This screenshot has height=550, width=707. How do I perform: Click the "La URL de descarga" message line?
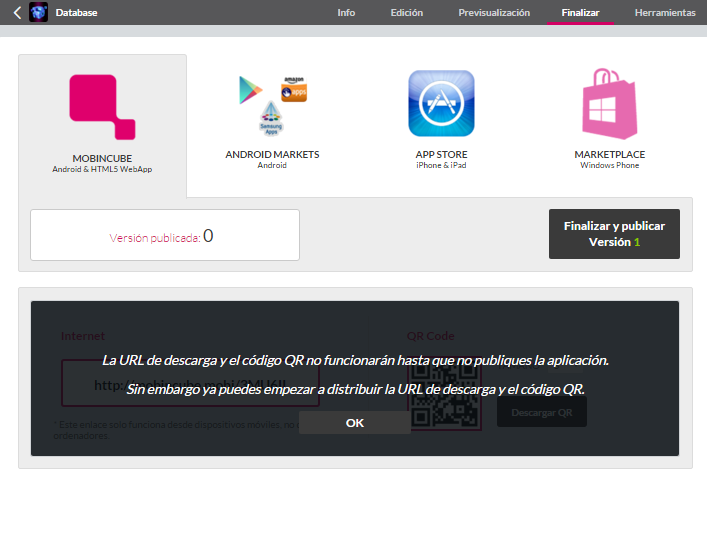[x=355, y=360]
